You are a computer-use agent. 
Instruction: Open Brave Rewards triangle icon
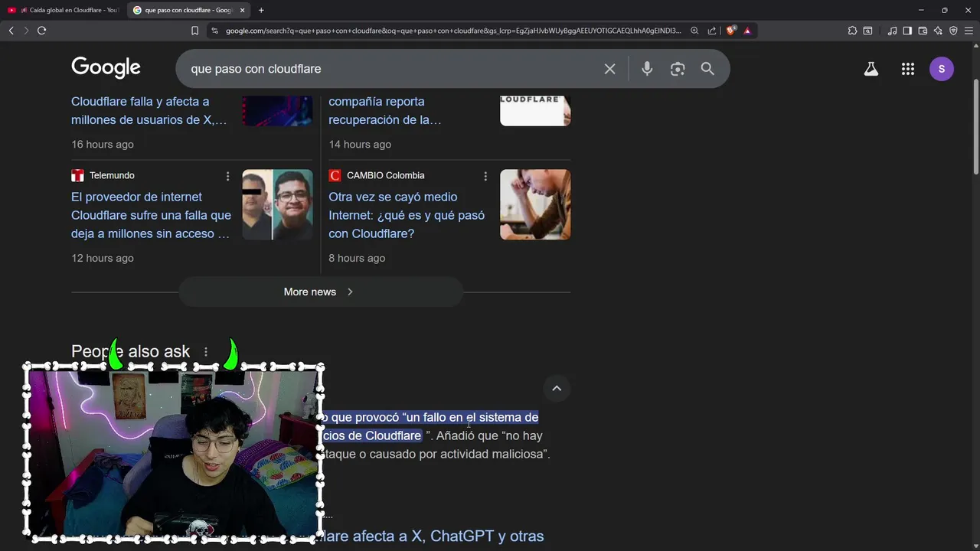coord(747,31)
